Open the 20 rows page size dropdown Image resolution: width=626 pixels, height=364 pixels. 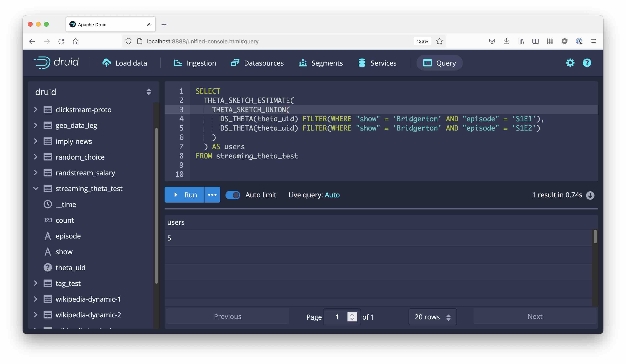coord(432,317)
